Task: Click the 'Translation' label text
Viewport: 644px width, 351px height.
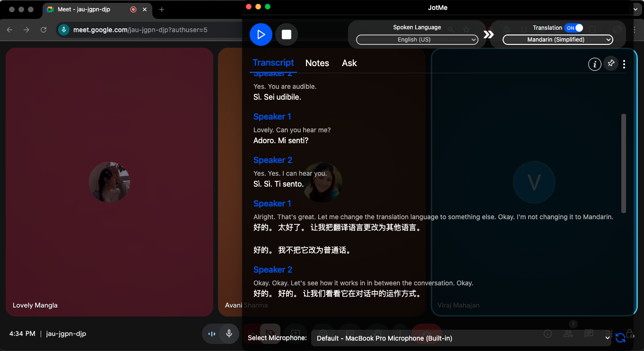Action: (x=548, y=28)
